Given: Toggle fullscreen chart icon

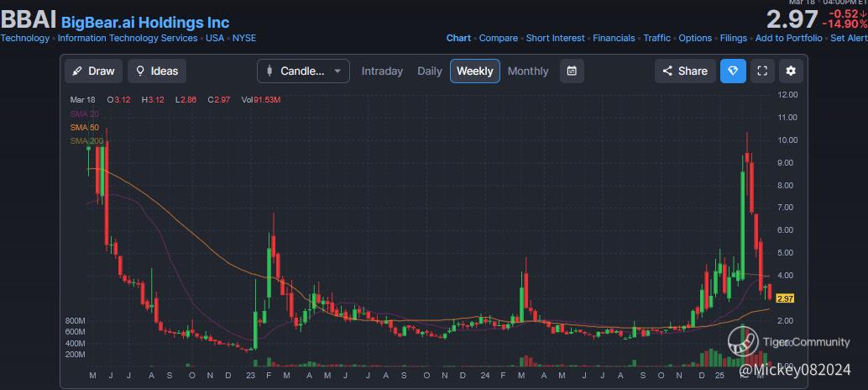Looking at the screenshot, I should (762, 71).
